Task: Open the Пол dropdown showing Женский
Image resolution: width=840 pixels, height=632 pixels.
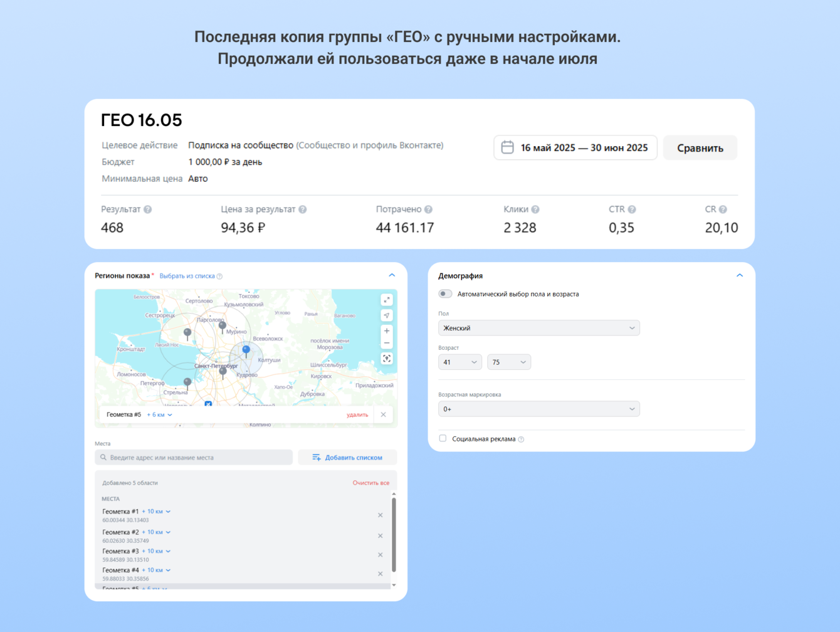Action: (539, 328)
